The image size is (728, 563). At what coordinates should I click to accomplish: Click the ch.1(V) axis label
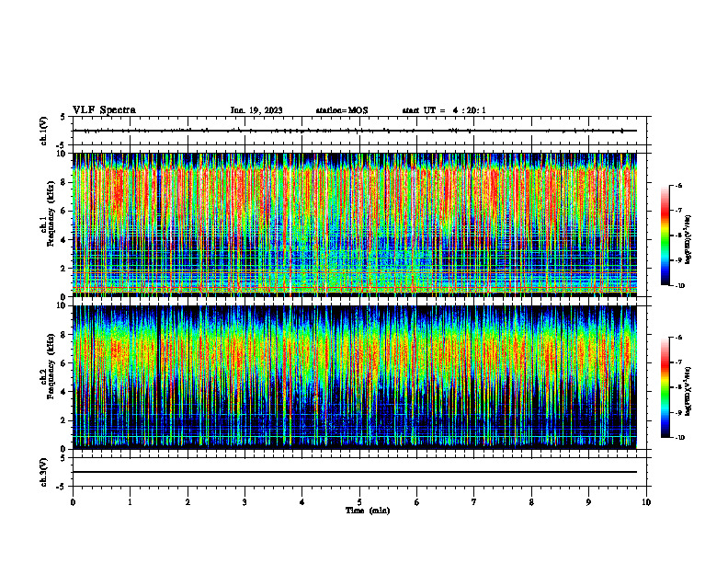pyautogui.click(x=43, y=131)
